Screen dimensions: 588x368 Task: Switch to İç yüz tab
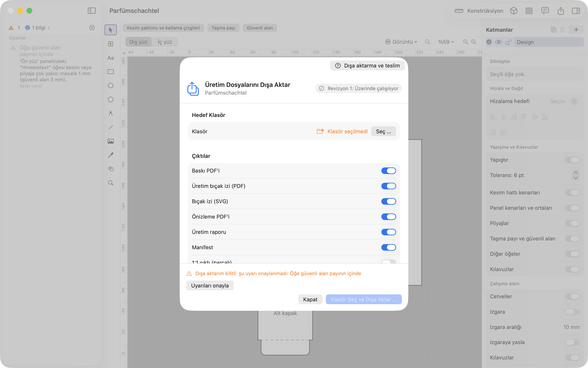click(x=165, y=42)
